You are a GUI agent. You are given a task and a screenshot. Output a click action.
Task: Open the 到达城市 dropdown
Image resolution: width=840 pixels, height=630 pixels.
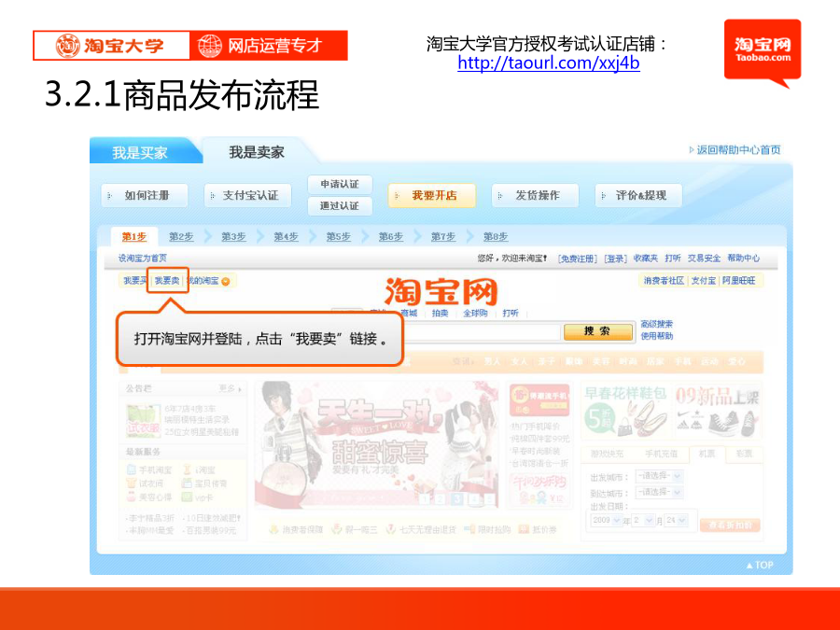[x=659, y=492]
